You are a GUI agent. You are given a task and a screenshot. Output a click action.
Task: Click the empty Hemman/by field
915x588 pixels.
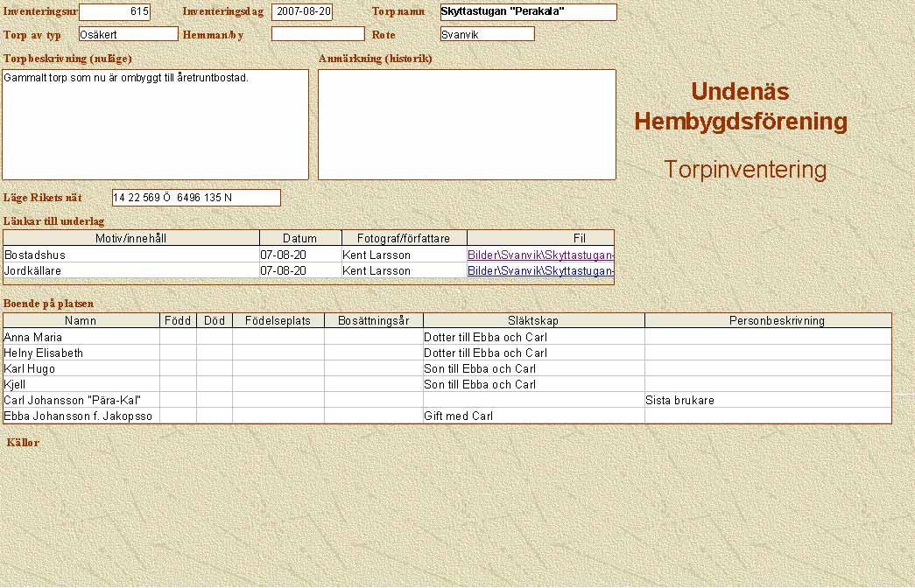pos(318,34)
